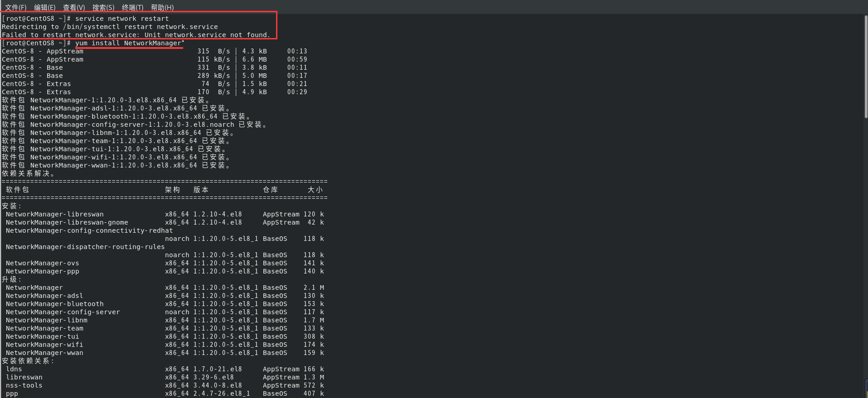Screen dimensions: 868x398
Task: Open the 文件(F) menu
Action: click(x=15, y=7)
